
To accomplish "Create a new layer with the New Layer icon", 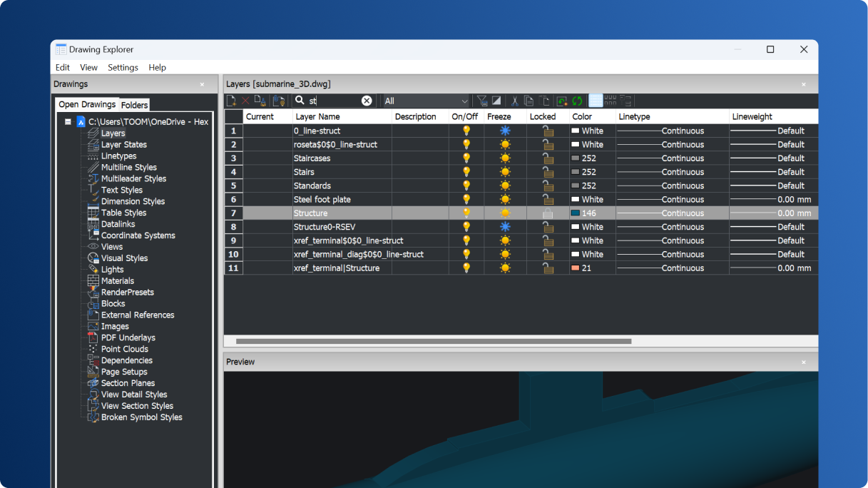I will 231,101.
